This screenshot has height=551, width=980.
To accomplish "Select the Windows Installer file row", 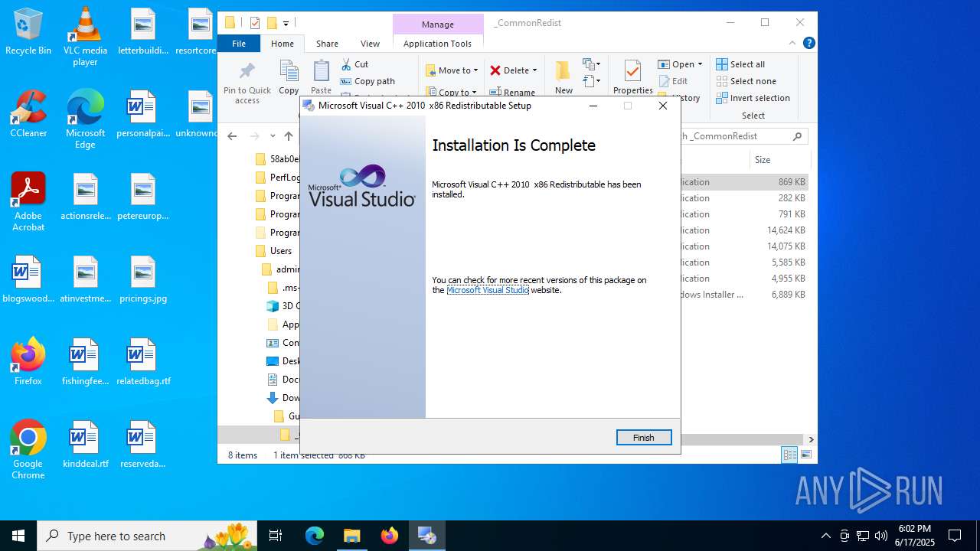I will point(744,295).
